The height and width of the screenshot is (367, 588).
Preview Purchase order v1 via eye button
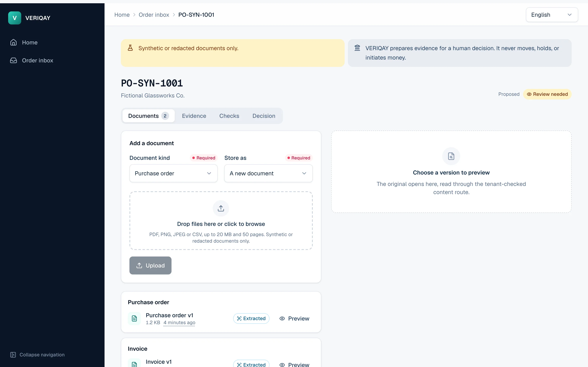pos(294,318)
